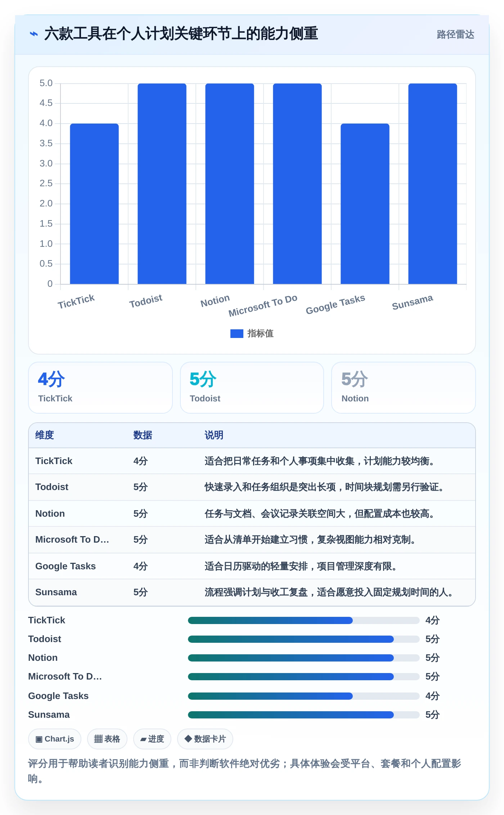Click the Google Tasks label in progress list
The height and width of the screenshot is (815, 504).
pos(58,696)
